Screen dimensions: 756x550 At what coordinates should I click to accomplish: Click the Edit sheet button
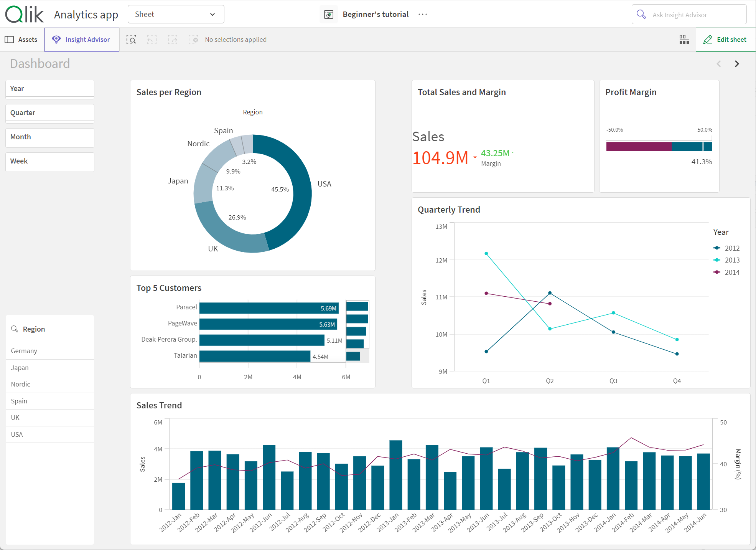[725, 40]
